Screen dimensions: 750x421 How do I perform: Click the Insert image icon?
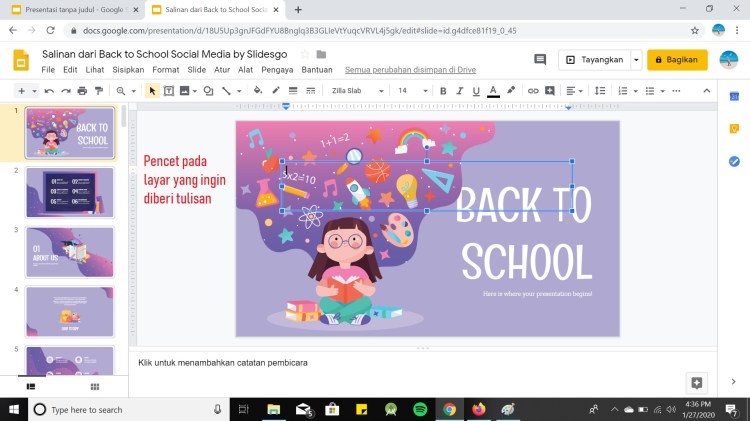click(188, 91)
